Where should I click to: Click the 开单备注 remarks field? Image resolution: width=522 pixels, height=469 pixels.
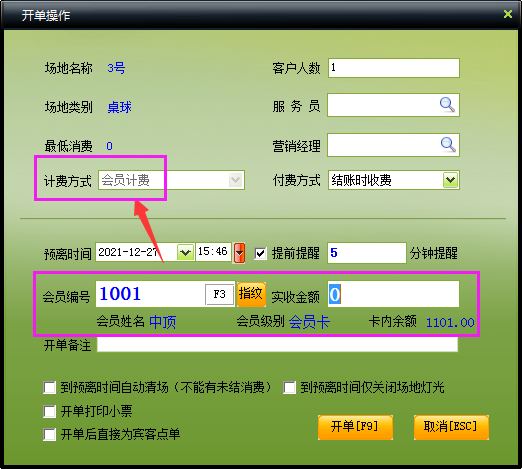click(277, 345)
